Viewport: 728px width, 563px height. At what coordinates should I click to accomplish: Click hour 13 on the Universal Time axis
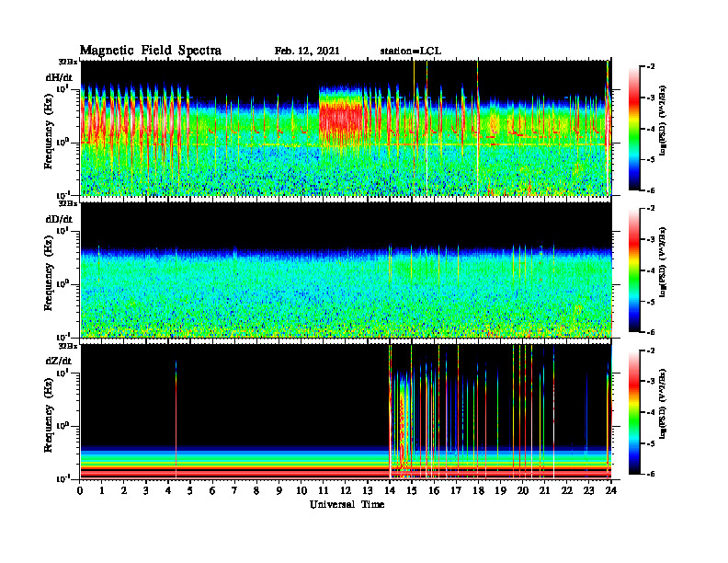coord(368,491)
